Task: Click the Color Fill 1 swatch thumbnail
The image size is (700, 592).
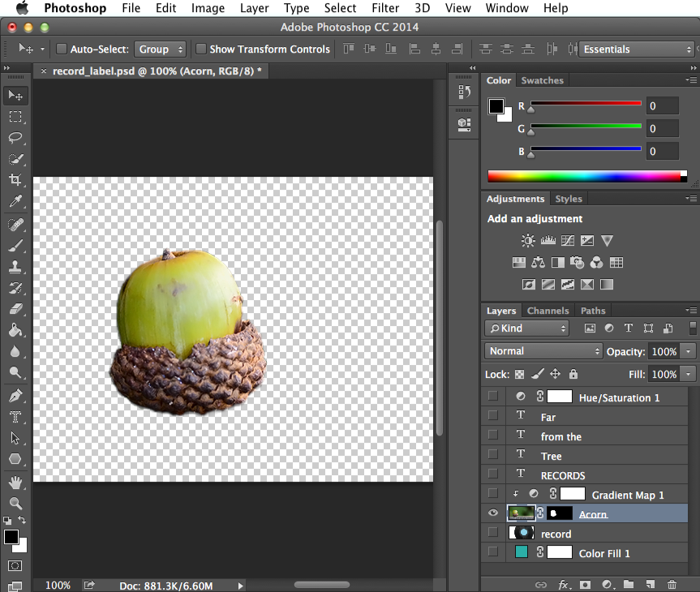Action: 521,551
